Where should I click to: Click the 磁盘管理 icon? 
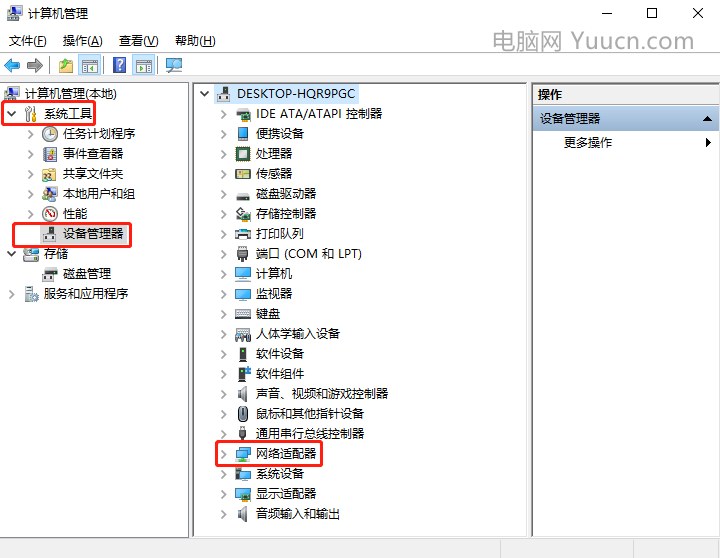click(x=49, y=274)
